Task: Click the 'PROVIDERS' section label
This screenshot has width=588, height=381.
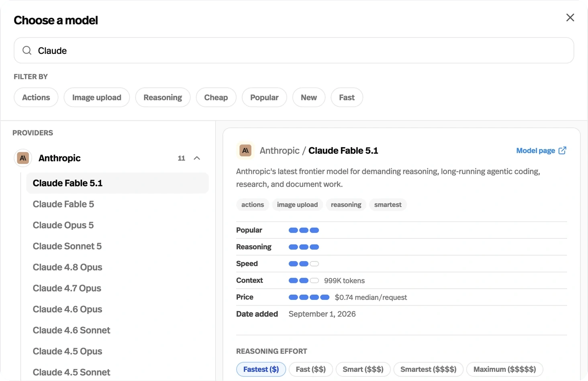Action: click(33, 133)
